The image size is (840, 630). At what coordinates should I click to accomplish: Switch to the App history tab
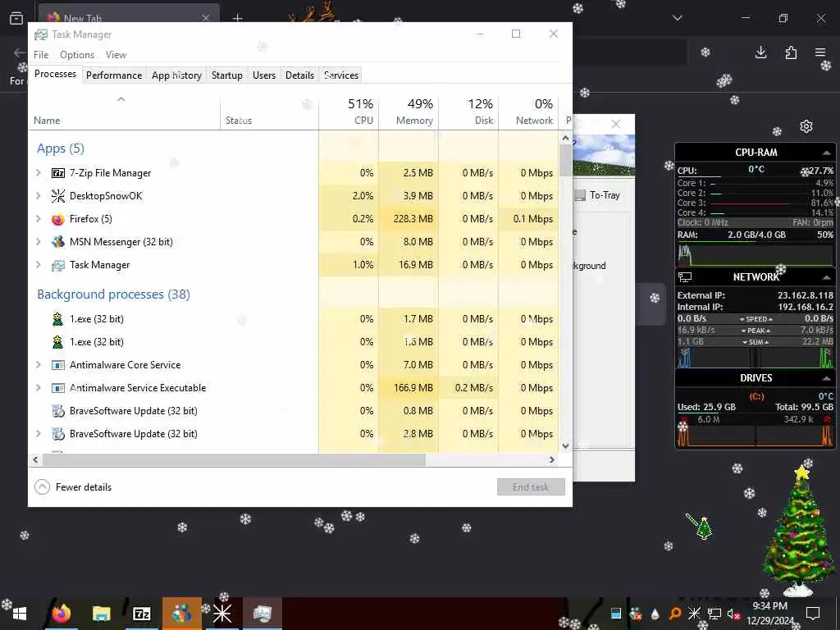(177, 75)
